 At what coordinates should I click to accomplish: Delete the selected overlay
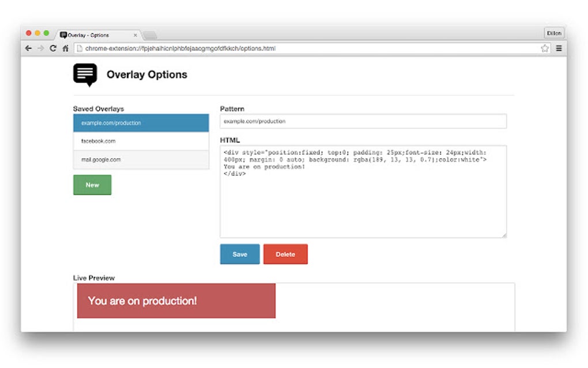[285, 254]
